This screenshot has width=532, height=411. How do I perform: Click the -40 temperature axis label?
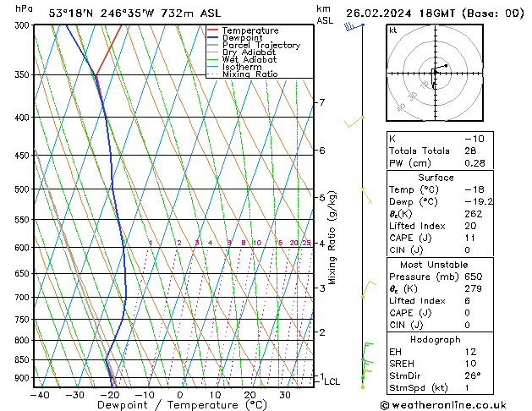(40, 395)
